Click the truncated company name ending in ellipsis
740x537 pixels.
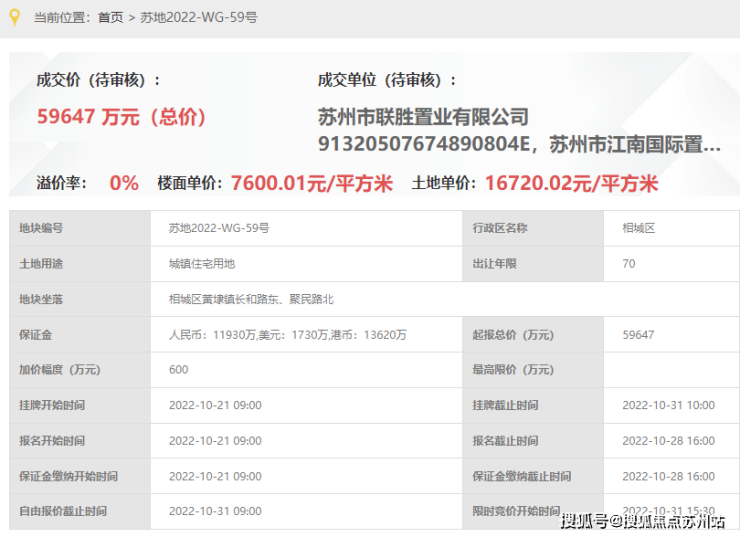pyautogui.click(x=519, y=144)
